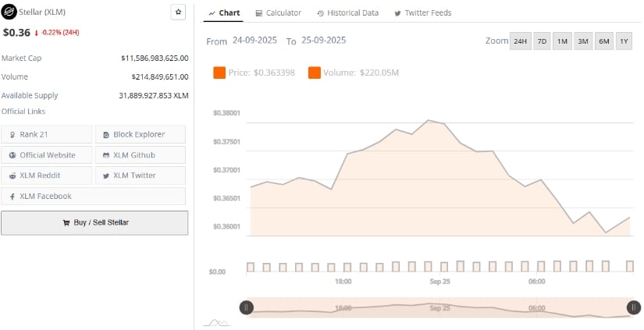Open the Rank 21 link
644x330 pixels.
pos(46,134)
